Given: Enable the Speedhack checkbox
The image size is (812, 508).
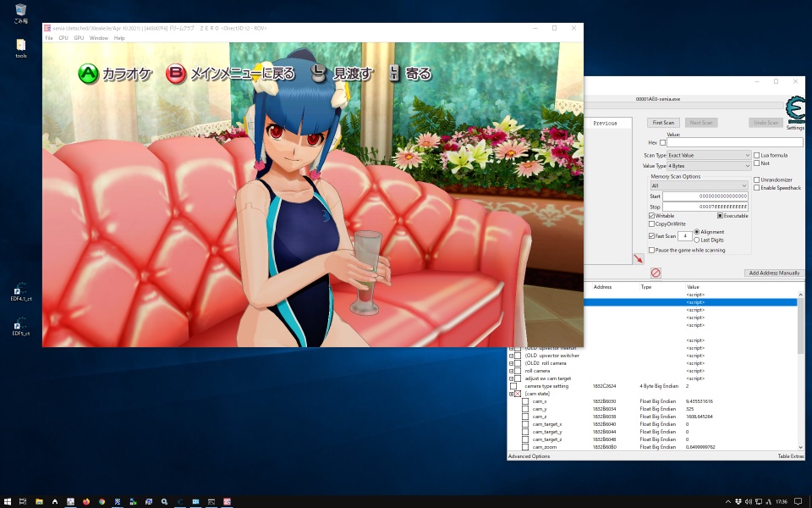Looking at the screenshot, I should coord(756,188).
